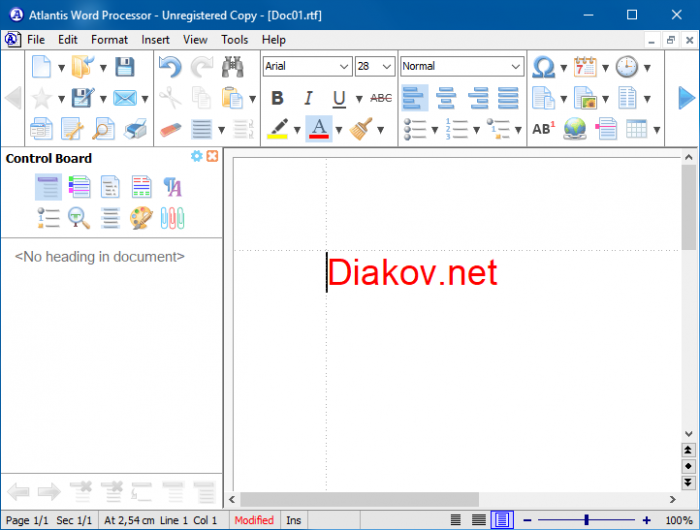Click the zoom in plus button
This screenshot has width=700, height=530.
(x=646, y=520)
